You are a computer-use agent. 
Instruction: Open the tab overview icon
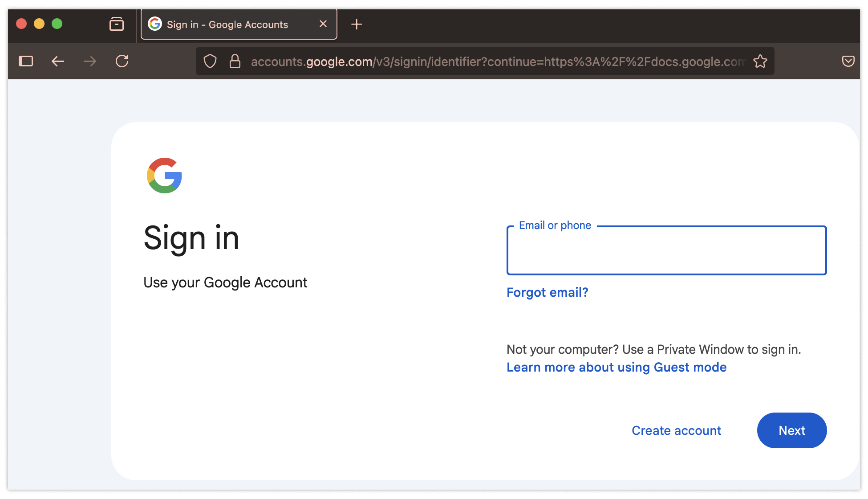coord(117,24)
